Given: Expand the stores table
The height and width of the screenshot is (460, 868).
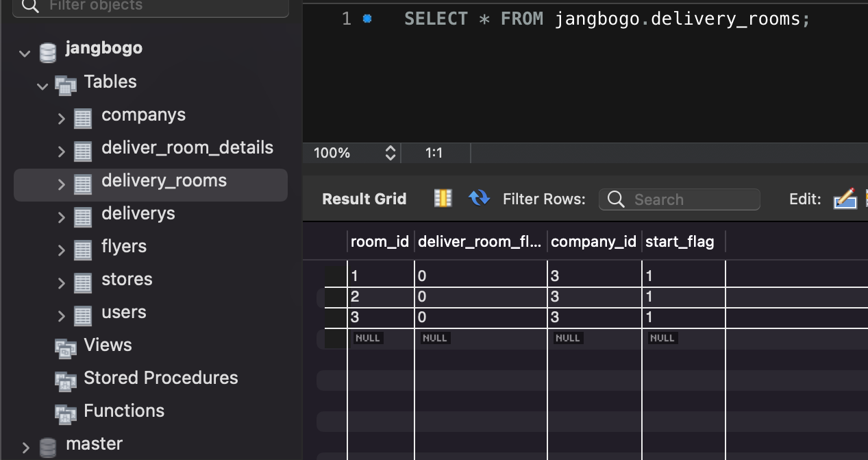Looking at the screenshot, I should [62, 283].
